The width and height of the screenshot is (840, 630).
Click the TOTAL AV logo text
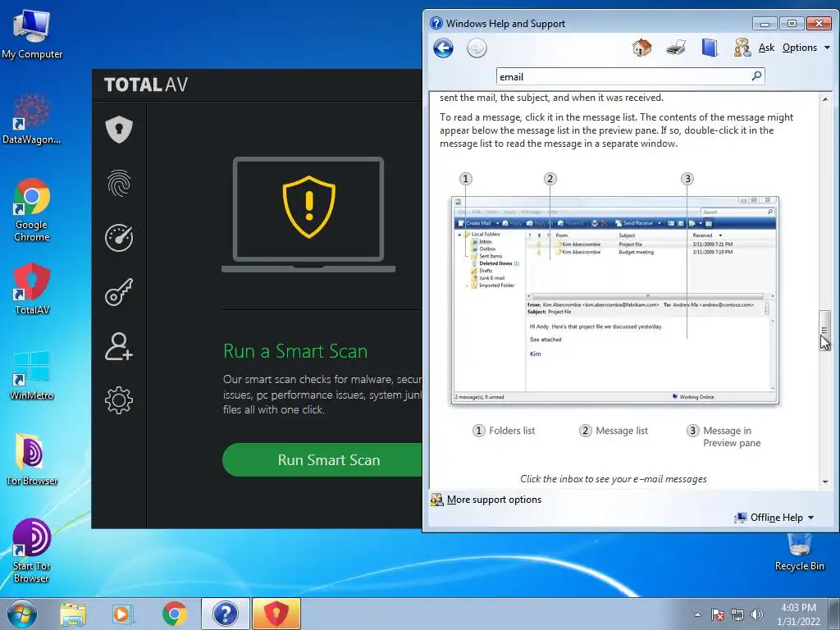[x=146, y=84]
